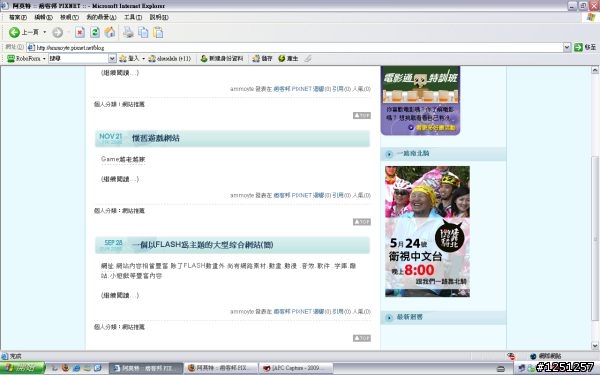Click the RoboForm 登入 (login) button
Image resolution: width=600 pixels, height=375 pixels.
pyautogui.click(x=129, y=59)
